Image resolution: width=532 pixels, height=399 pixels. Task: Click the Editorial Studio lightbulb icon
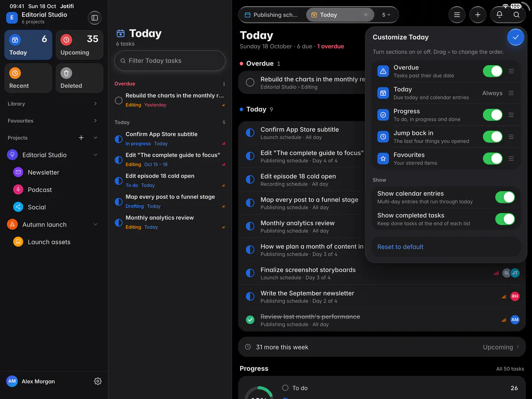12,155
